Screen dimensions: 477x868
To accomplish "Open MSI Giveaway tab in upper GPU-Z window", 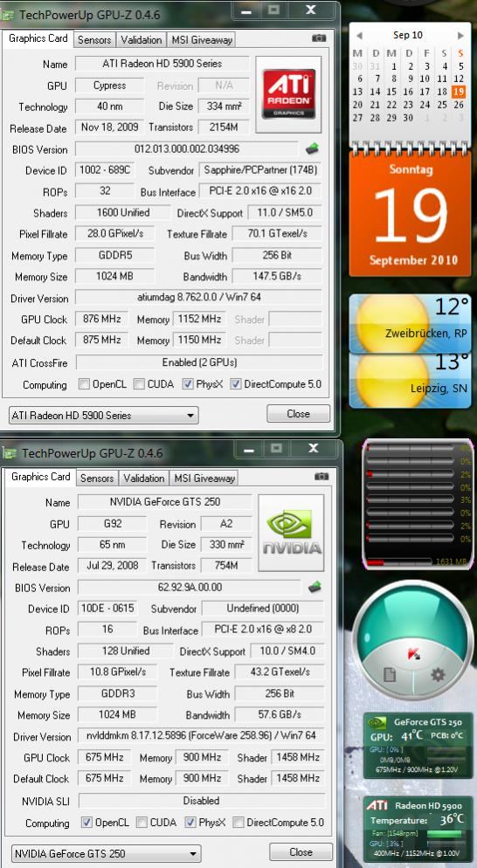I will 202,40.
